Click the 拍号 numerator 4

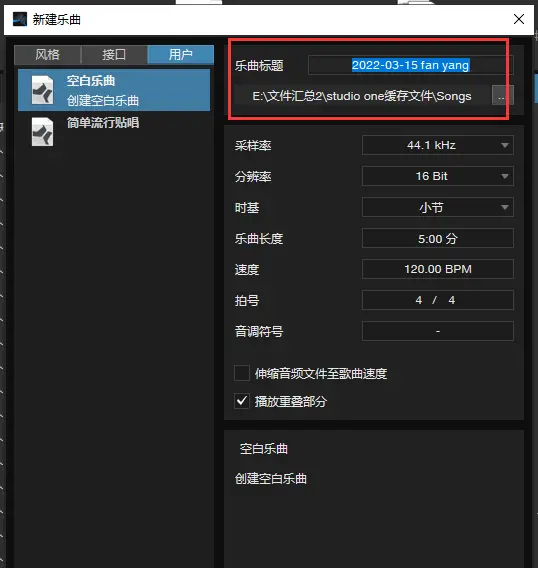click(419, 300)
